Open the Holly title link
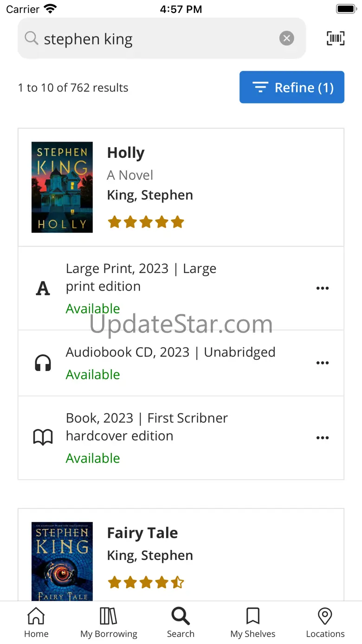362x644 pixels. pos(126,153)
